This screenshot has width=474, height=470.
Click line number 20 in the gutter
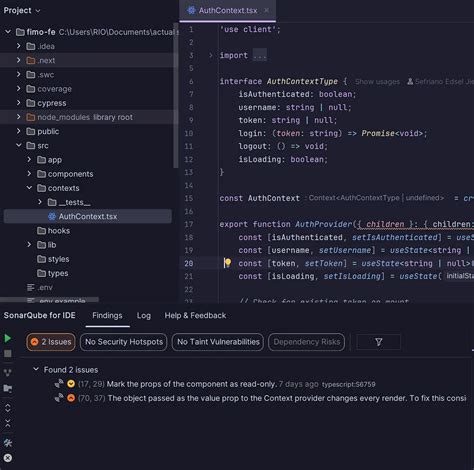click(189, 263)
